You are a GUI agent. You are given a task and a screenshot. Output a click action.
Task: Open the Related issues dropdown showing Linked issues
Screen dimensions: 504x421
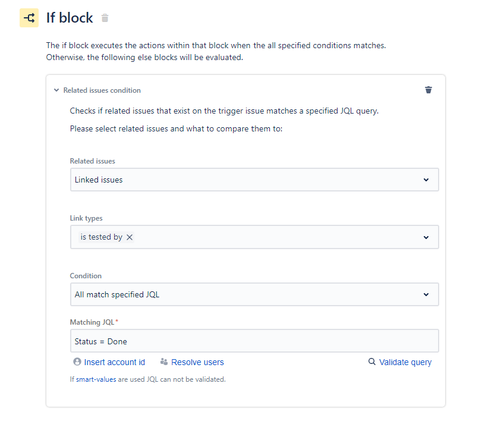coord(254,180)
